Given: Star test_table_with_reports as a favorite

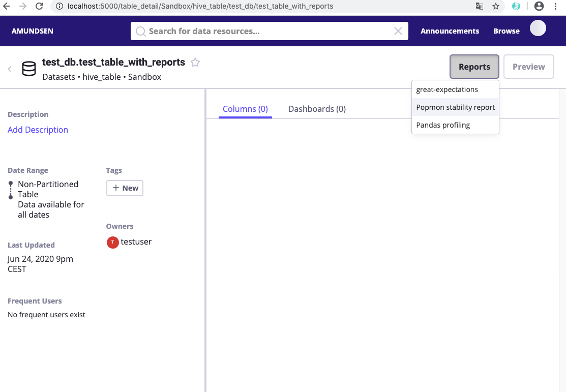Looking at the screenshot, I should 195,62.
